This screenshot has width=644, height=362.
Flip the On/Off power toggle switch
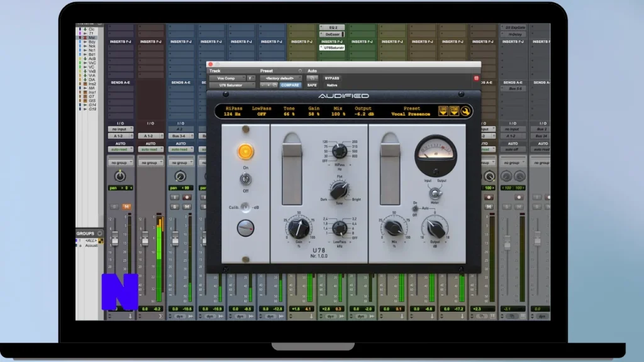(x=245, y=179)
